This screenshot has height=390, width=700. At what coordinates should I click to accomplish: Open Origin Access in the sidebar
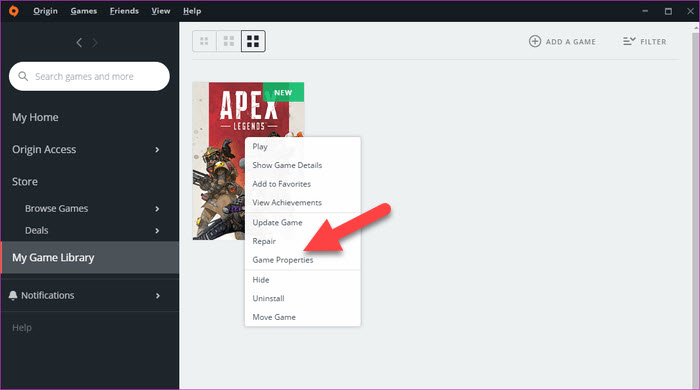click(x=44, y=149)
